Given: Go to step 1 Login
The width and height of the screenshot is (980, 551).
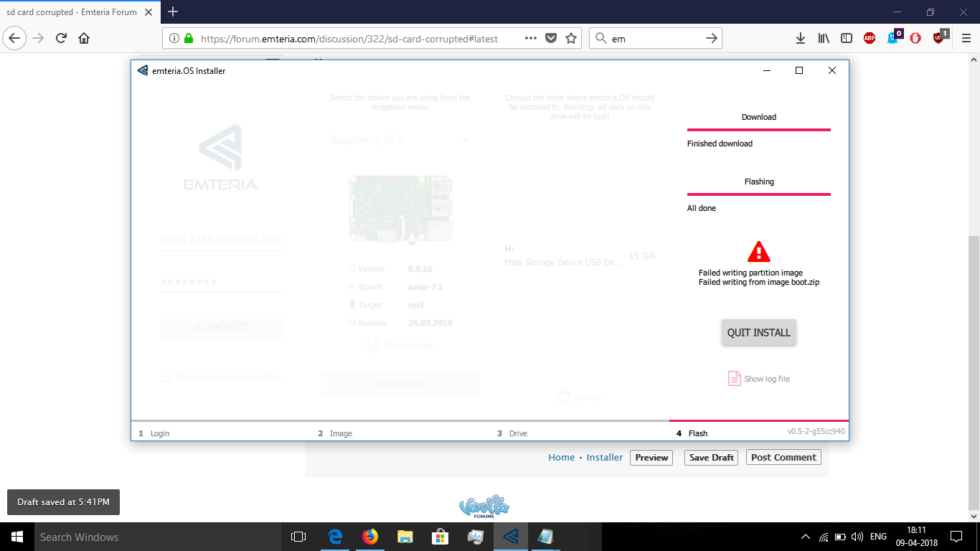Looking at the screenshot, I should point(154,433).
